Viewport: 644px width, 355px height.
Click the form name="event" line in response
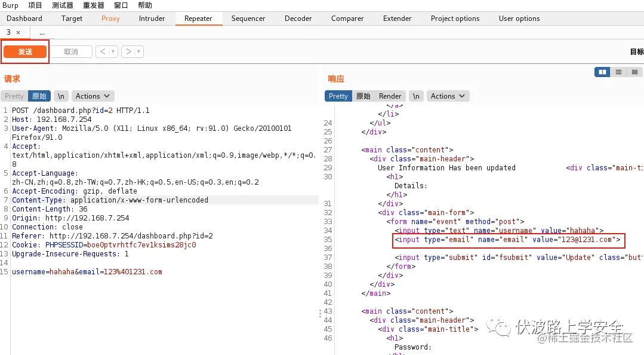[455, 221]
